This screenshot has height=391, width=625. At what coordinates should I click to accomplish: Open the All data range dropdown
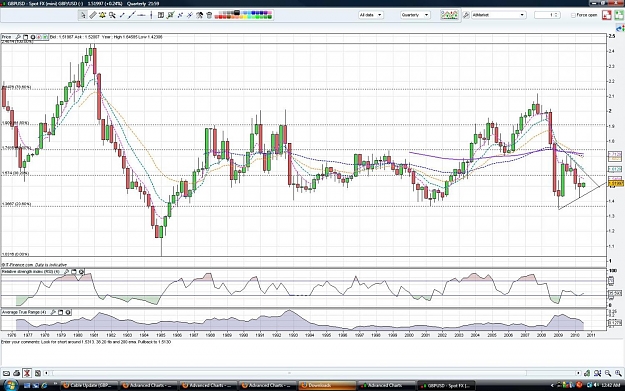371,15
